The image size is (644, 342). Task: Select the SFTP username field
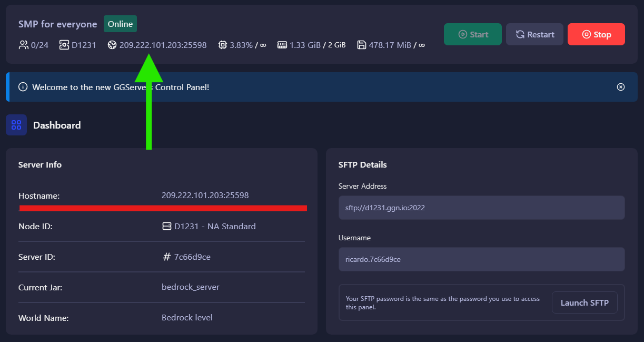(x=481, y=259)
